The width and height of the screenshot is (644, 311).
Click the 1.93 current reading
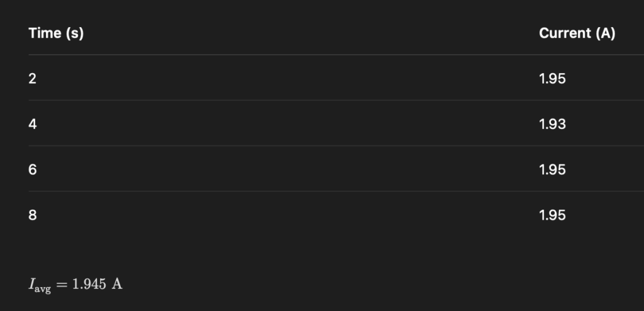point(552,124)
